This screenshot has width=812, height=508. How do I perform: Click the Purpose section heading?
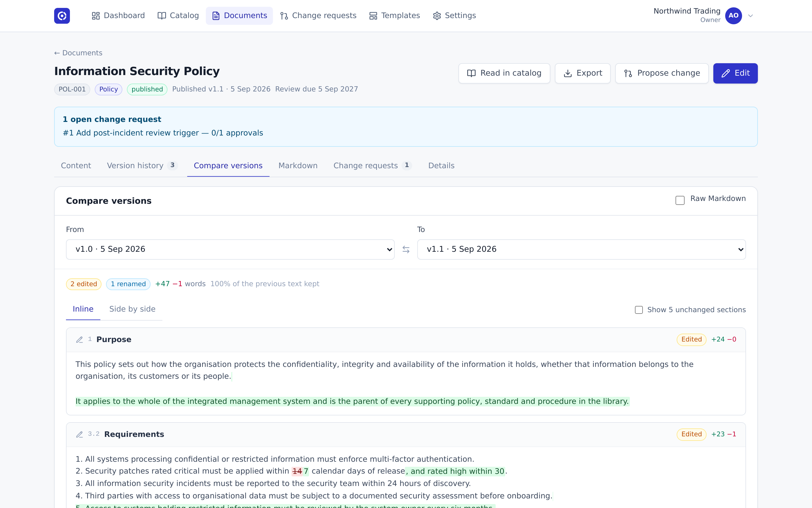pyautogui.click(x=114, y=340)
